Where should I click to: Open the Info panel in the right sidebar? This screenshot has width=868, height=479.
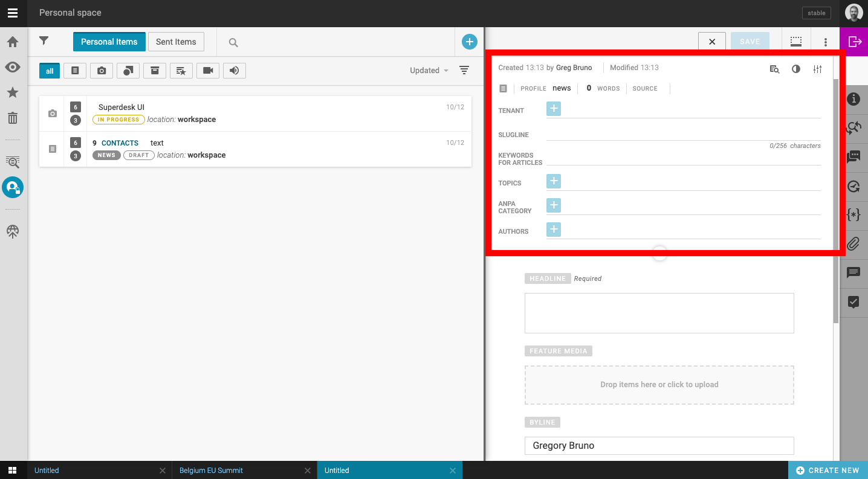tap(853, 99)
